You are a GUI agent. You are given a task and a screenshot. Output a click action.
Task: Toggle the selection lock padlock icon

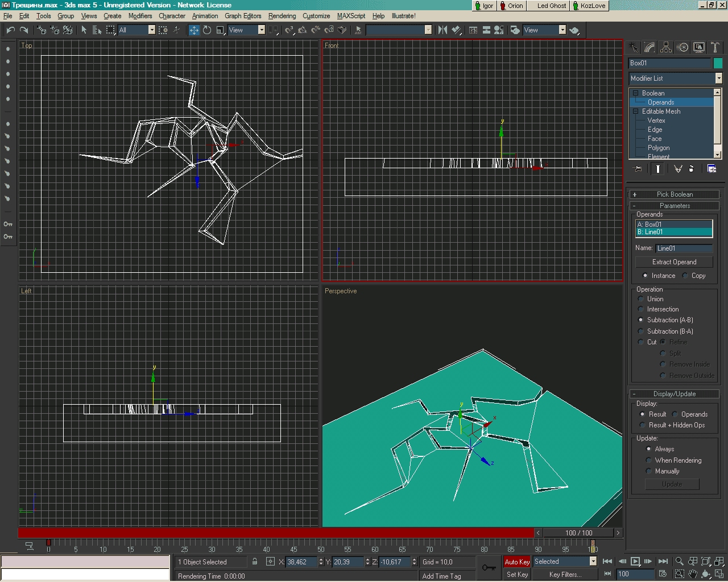[255, 562]
